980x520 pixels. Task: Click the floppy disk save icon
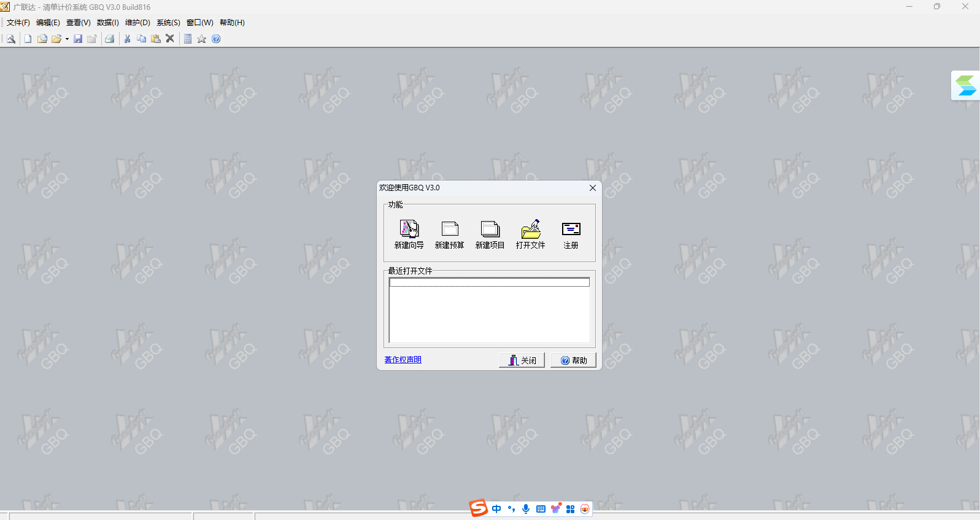78,39
